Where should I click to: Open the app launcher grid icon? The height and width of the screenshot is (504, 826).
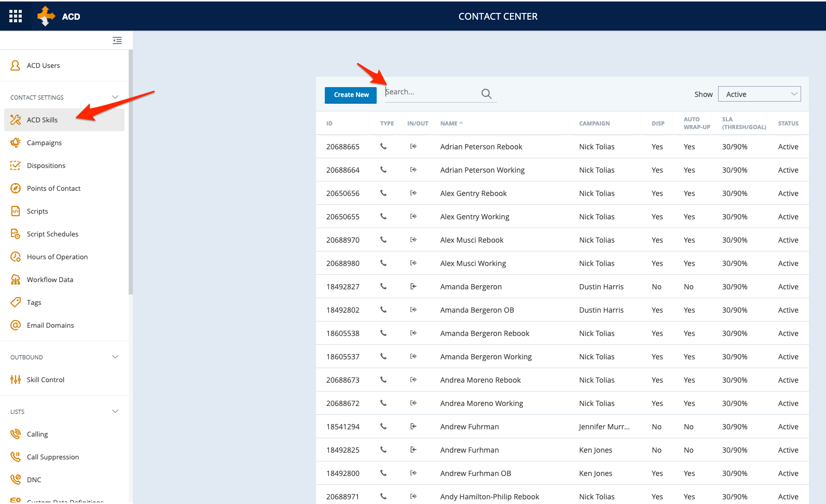[16, 16]
